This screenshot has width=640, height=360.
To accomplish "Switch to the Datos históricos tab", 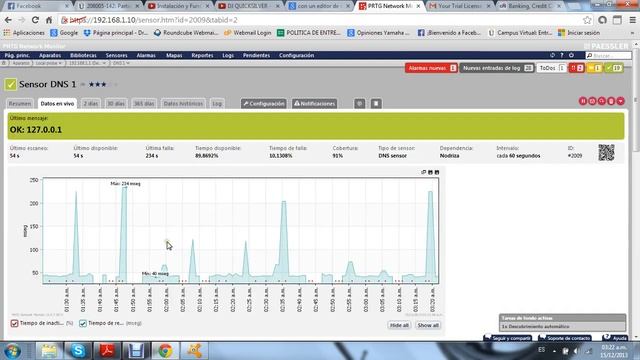I will coord(183,104).
